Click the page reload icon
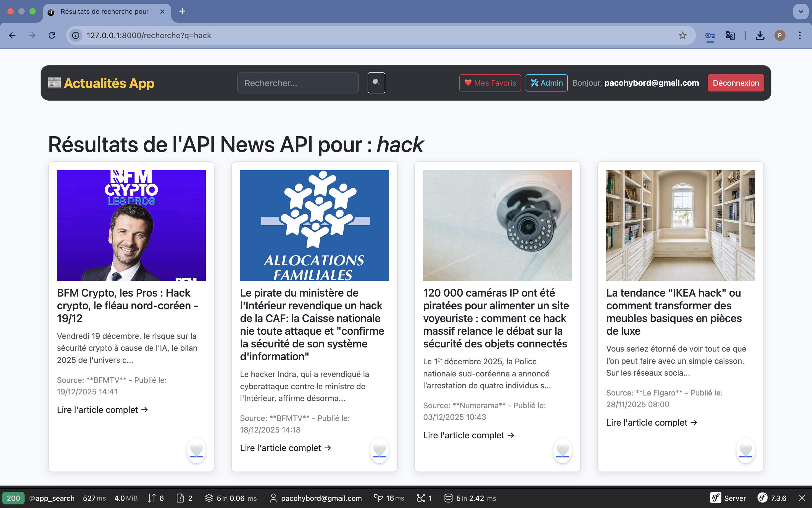 tap(52, 35)
